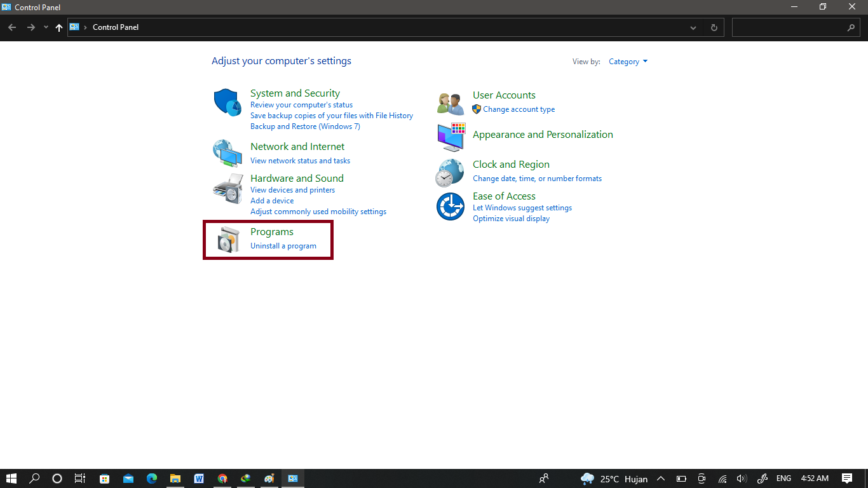Click Let Windows suggest settings
Viewport: 868px width, 488px height.
tap(522, 208)
